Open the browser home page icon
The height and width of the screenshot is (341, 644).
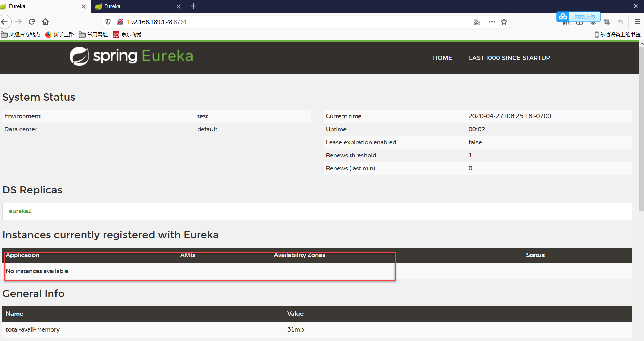pyautogui.click(x=45, y=22)
